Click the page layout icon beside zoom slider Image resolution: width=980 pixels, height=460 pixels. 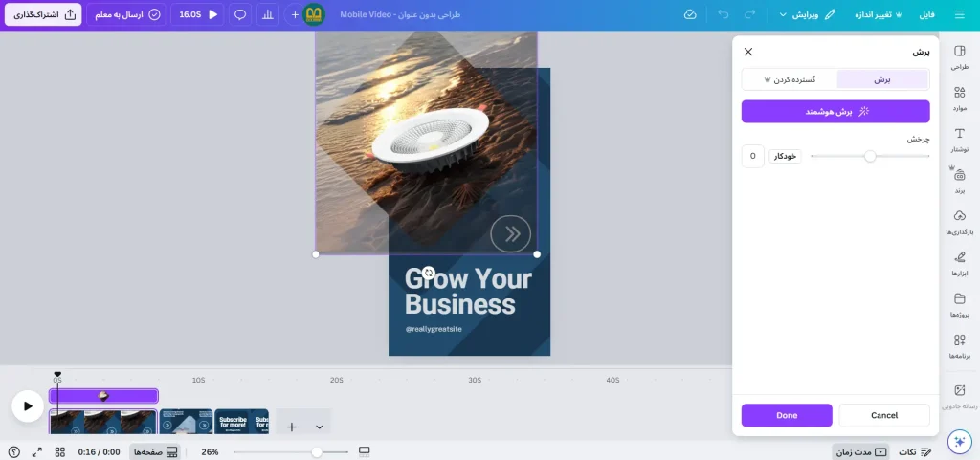point(365,452)
